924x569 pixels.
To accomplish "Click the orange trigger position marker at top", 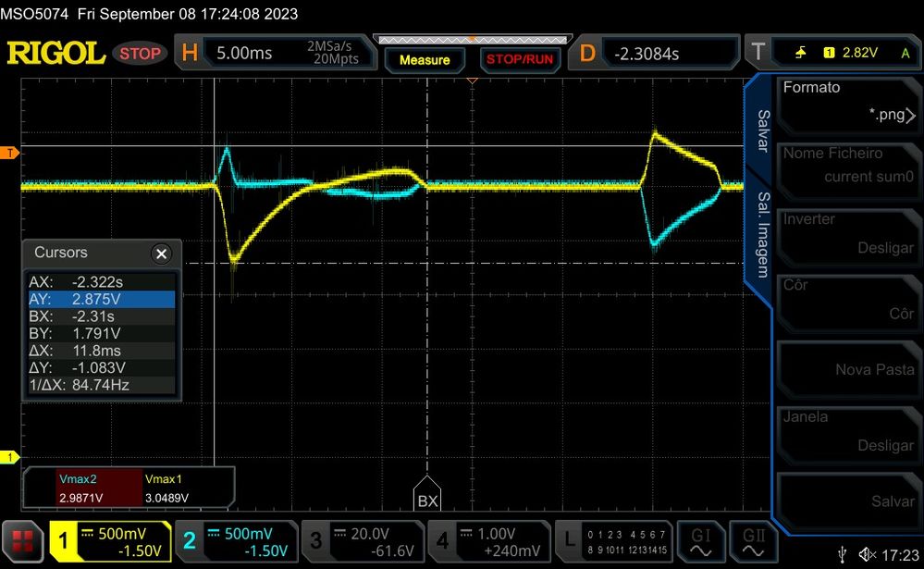I will [x=472, y=80].
